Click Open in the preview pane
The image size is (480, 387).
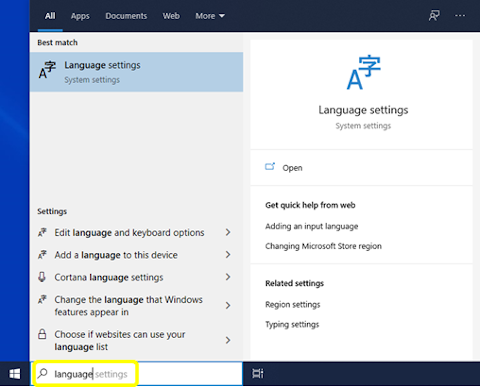(362, 168)
